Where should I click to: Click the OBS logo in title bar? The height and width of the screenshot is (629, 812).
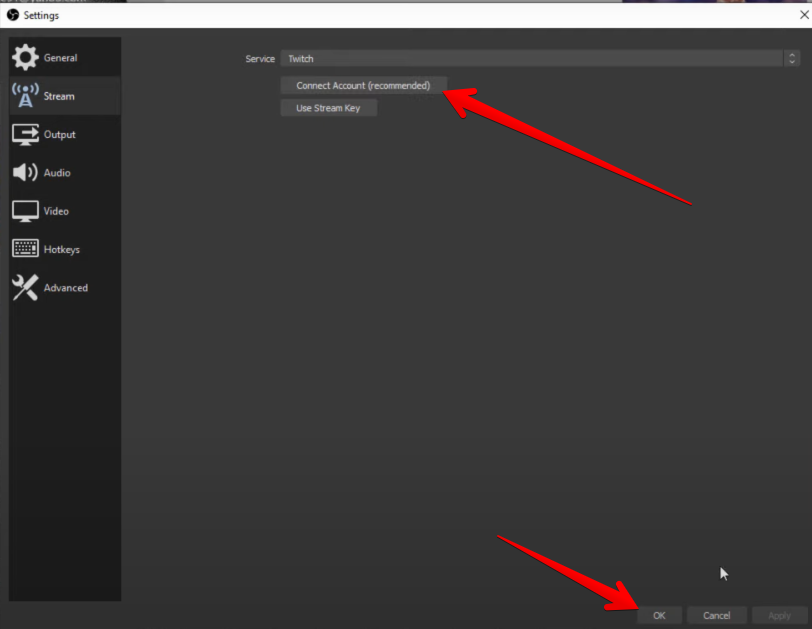13,15
